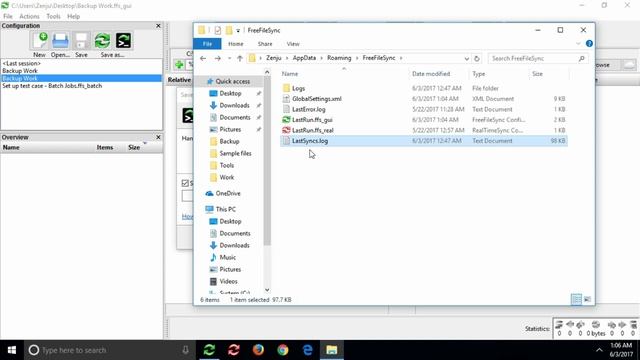Screen dimensions: 640x360
Task: Switch to large icons view layout icon
Action: click(587, 299)
